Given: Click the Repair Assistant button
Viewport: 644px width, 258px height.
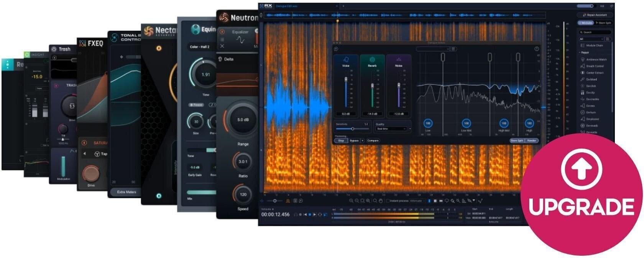Looking at the screenshot, I should coord(595,15).
